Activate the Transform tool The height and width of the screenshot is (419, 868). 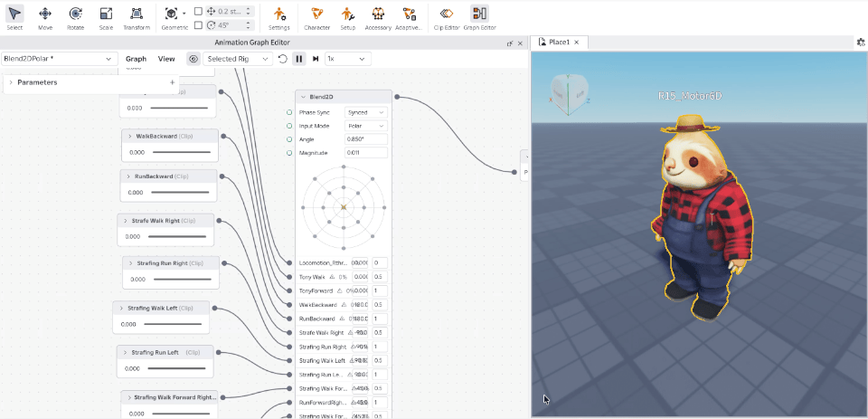(137, 18)
